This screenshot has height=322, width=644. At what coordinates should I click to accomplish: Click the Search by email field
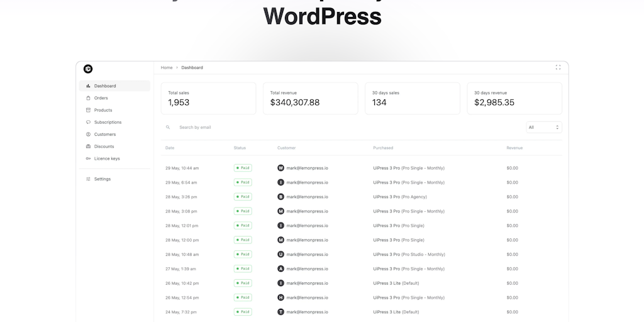click(341, 127)
